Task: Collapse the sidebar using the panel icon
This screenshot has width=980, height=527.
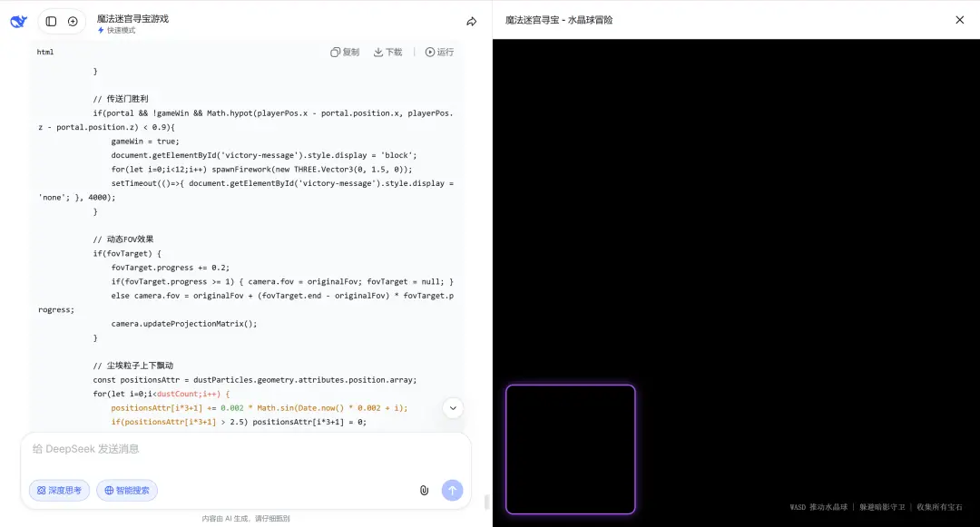Action: tap(51, 21)
